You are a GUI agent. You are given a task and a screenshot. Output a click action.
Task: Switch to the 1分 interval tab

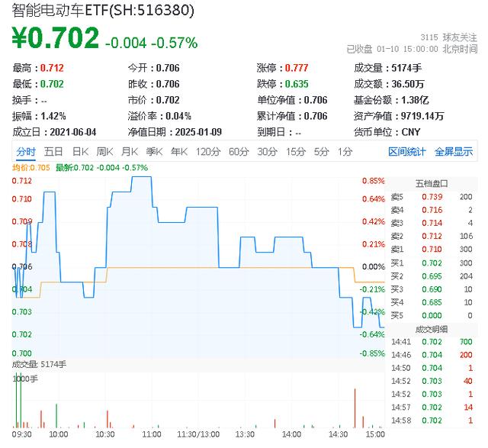(x=345, y=151)
